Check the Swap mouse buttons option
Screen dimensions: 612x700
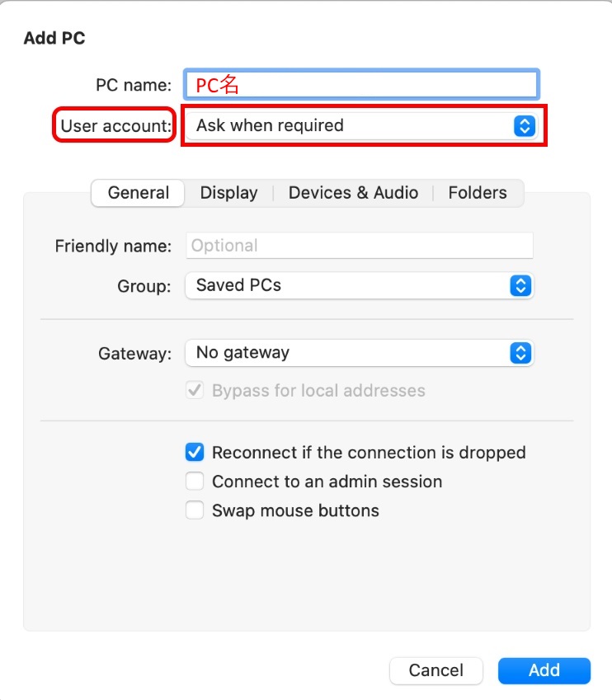[195, 510]
